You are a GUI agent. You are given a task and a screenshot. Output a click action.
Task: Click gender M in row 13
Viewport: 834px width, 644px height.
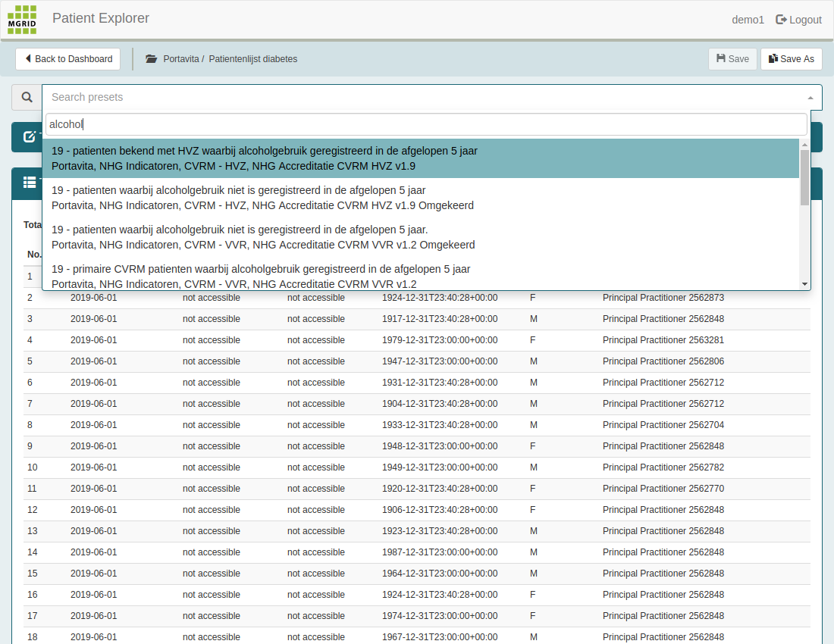(534, 531)
